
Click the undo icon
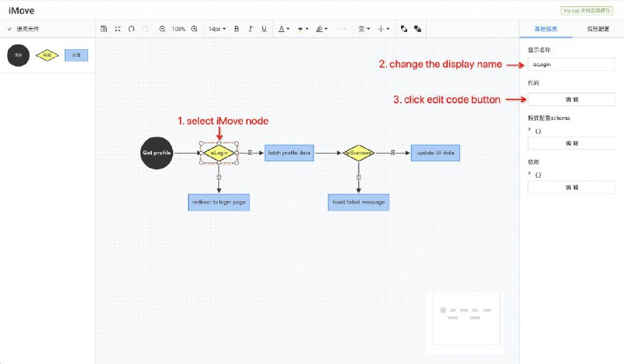tap(131, 29)
